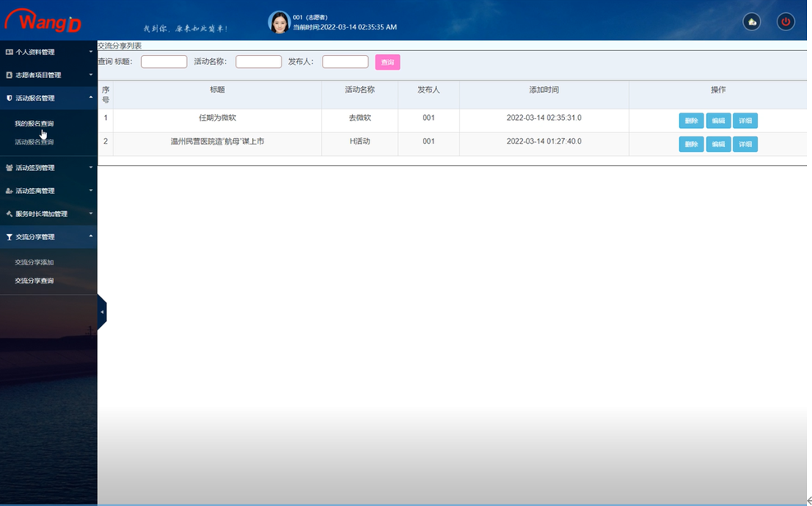The image size is (812, 506).
Task: Click the red power logout icon
Action: point(785,21)
